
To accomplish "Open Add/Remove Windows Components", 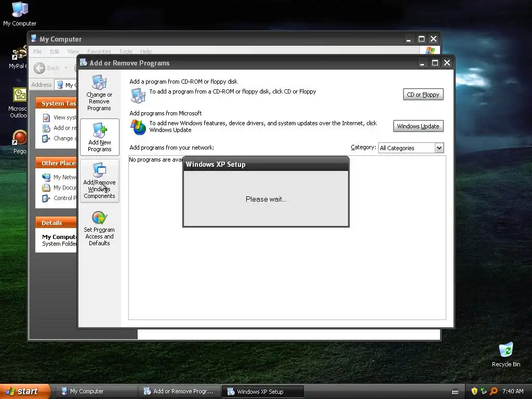I will [x=99, y=180].
